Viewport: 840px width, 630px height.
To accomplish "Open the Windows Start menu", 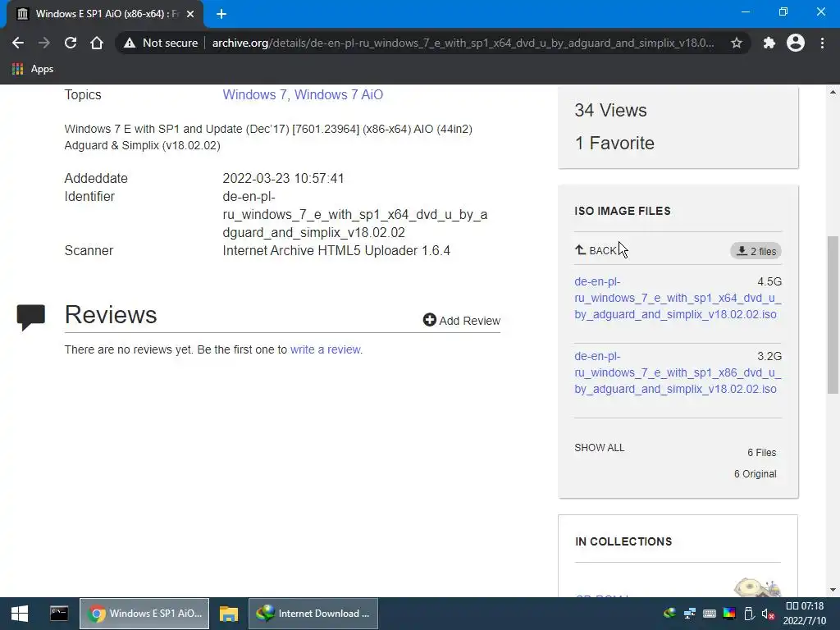I will [20, 614].
